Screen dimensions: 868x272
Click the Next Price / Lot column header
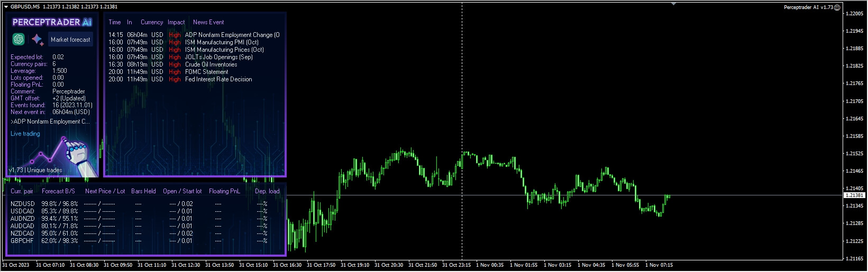pyautogui.click(x=105, y=191)
